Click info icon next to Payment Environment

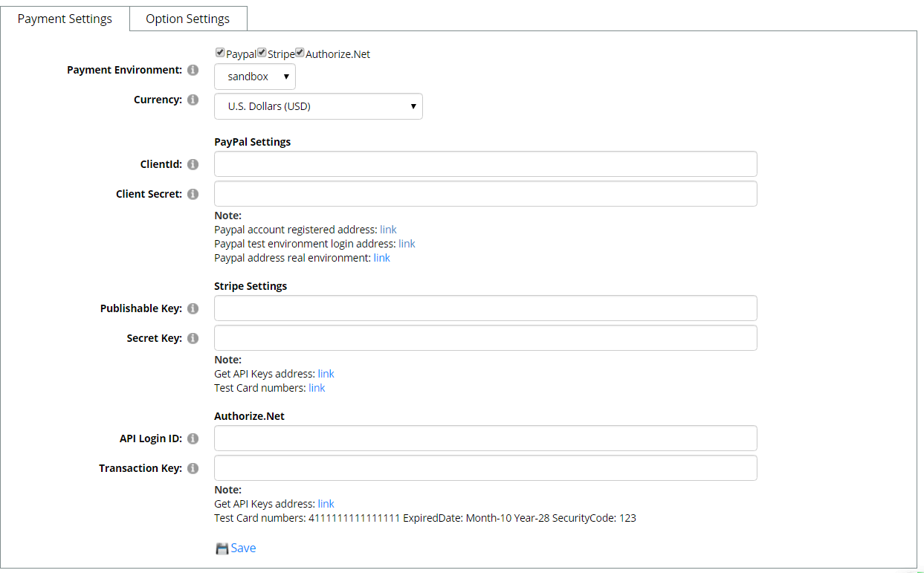click(193, 70)
